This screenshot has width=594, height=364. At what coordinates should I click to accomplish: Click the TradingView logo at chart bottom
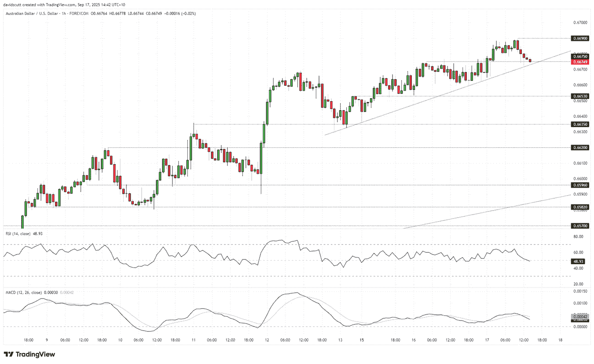(x=29, y=354)
